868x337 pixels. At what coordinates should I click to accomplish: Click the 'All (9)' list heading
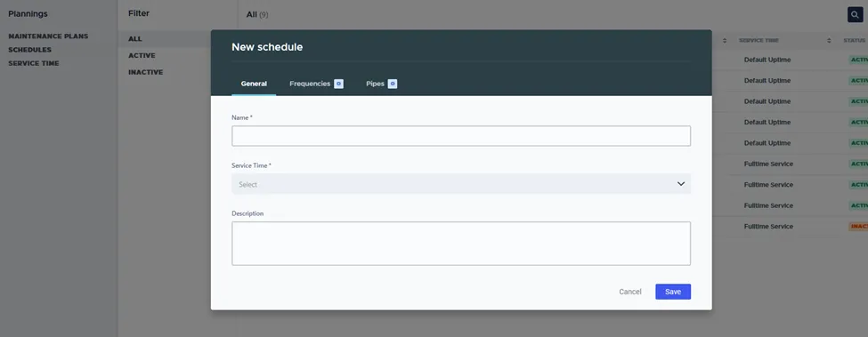point(257,15)
